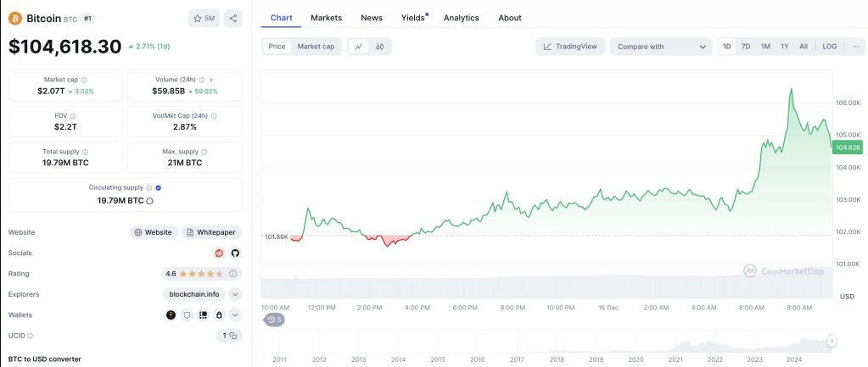Expand the Wallets list chevron
The height and width of the screenshot is (367, 868).
(x=235, y=315)
